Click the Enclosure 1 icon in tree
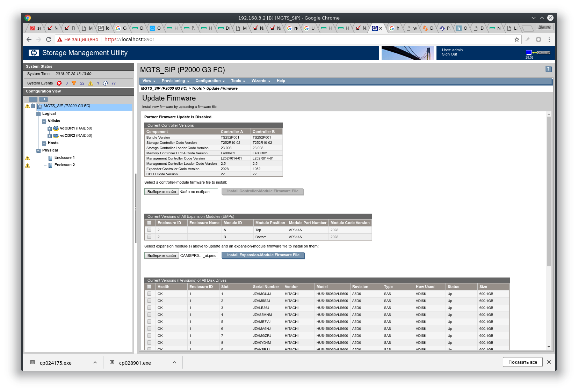 click(50, 158)
